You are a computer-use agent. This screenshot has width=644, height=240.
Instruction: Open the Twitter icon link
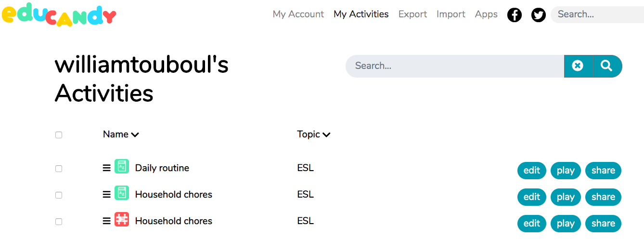click(539, 15)
